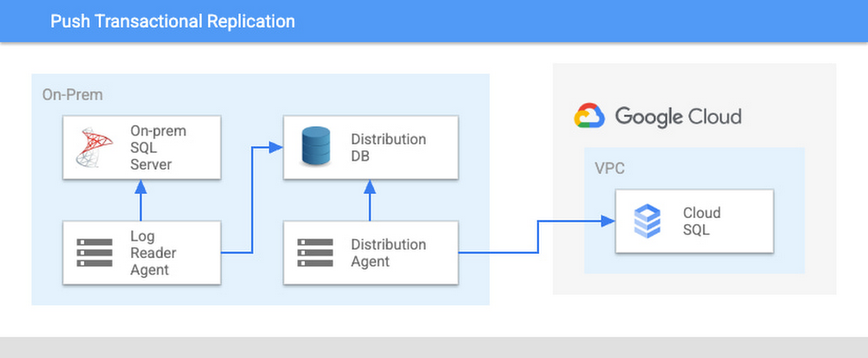
Task: Select the Cloud SQL text
Action: [x=701, y=221]
